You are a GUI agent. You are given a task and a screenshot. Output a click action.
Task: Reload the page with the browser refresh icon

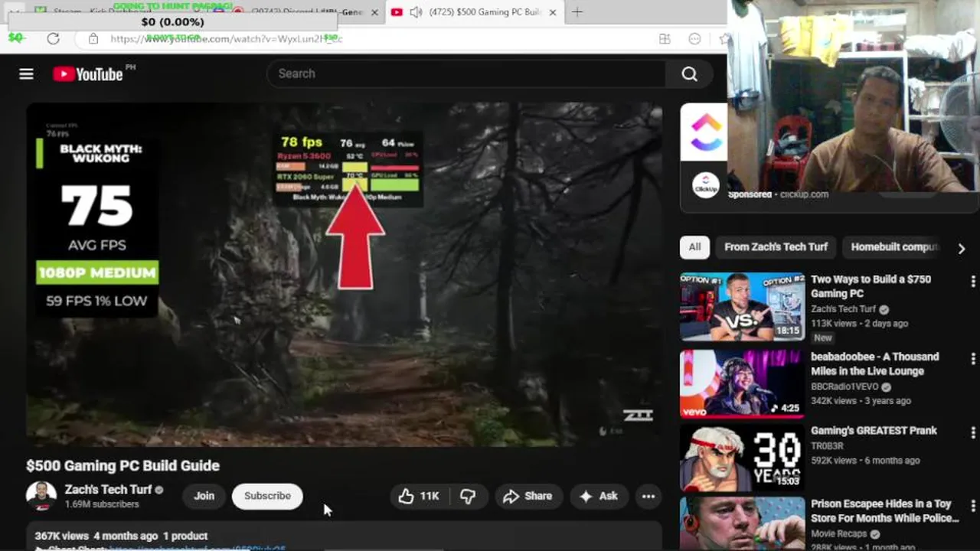click(53, 38)
